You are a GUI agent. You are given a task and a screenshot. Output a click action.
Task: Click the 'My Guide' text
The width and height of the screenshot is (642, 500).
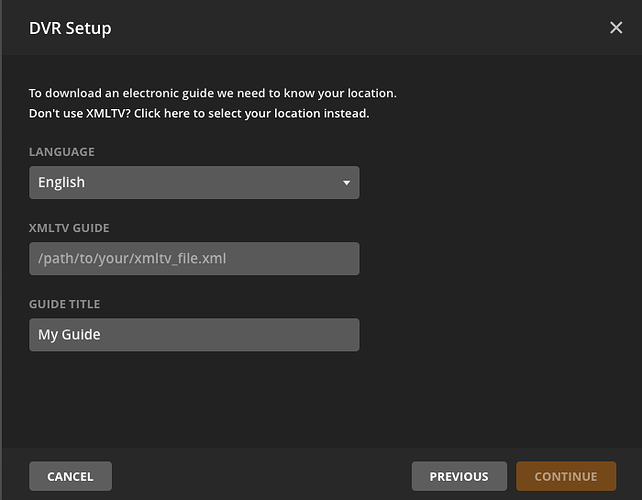coord(69,335)
